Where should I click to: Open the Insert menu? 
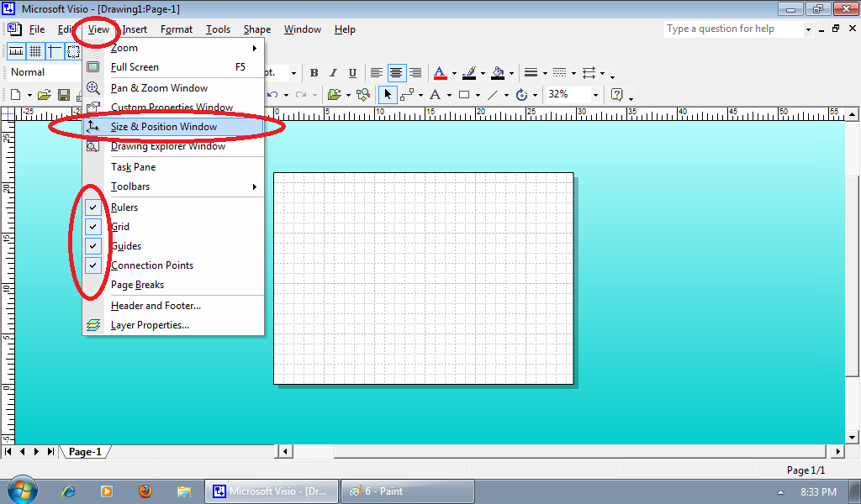(135, 29)
